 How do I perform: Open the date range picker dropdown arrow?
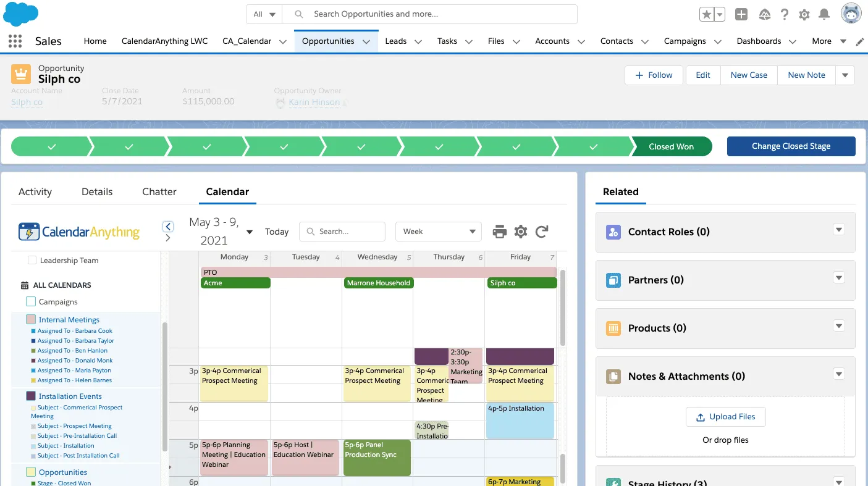(250, 232)
